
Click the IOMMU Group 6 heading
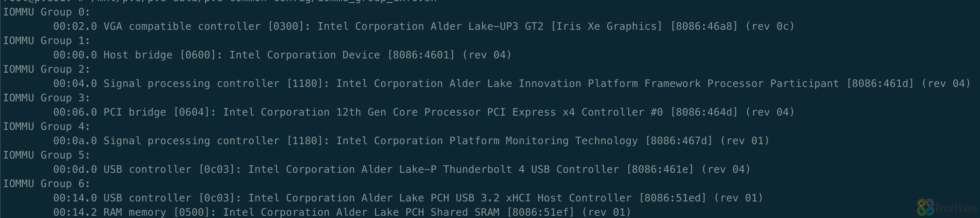pos(46,183)
